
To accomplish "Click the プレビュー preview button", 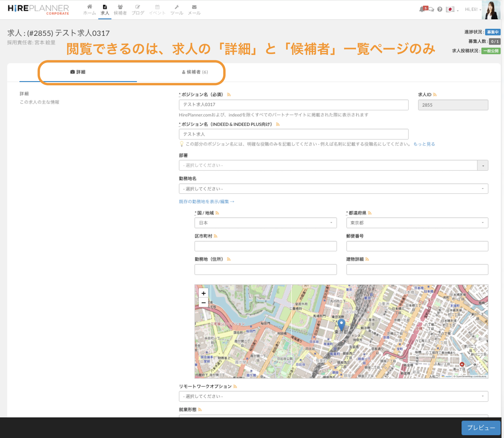I will pos(481,428).
